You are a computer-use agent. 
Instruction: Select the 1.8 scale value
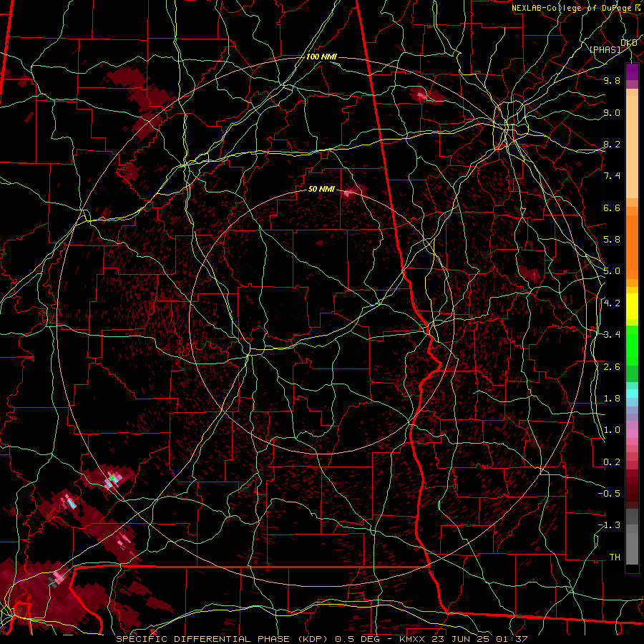point(612,399)
